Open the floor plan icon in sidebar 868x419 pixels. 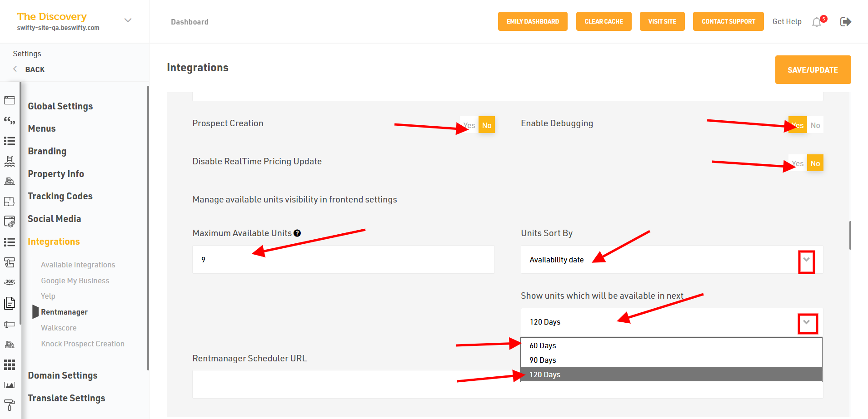coord(10,202)
